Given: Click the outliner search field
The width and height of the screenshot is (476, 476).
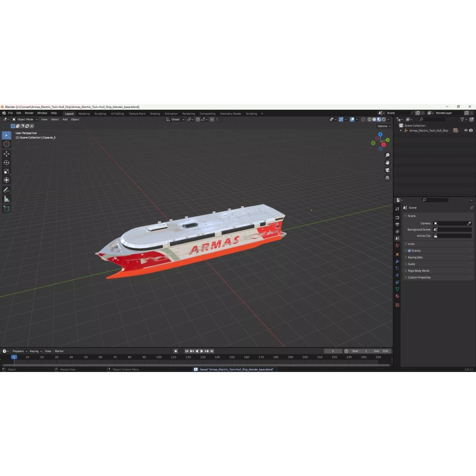Looking at the screenshot, I should point(432,119).
